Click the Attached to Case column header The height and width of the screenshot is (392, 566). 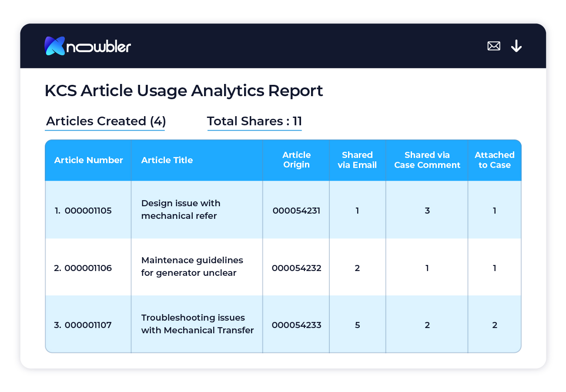click(x=495, y=160)
